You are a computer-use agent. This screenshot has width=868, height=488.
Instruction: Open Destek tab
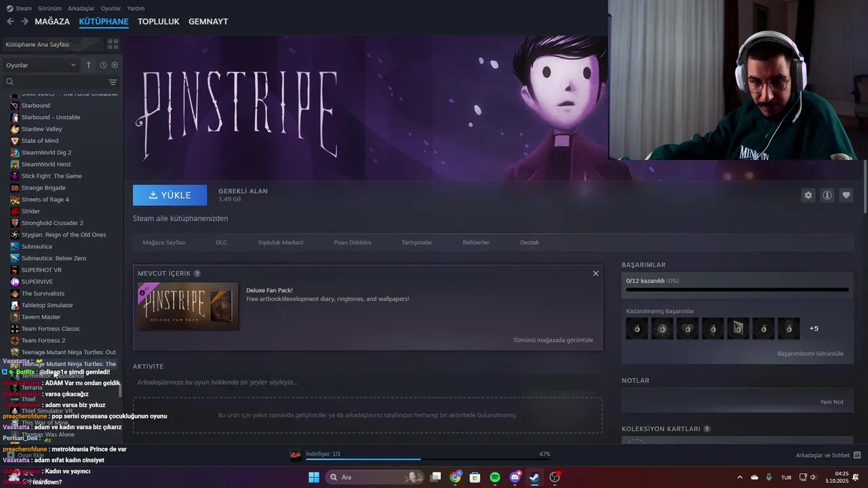(530, 243)
